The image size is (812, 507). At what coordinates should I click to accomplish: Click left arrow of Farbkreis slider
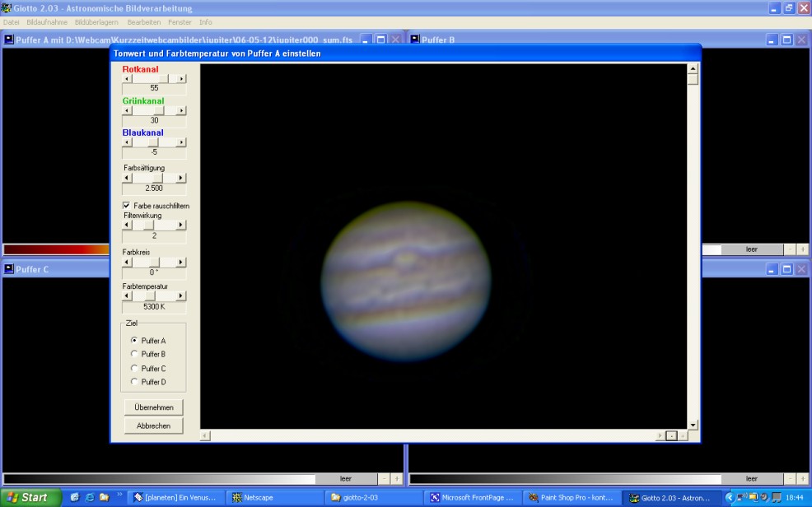pos(127,263)
